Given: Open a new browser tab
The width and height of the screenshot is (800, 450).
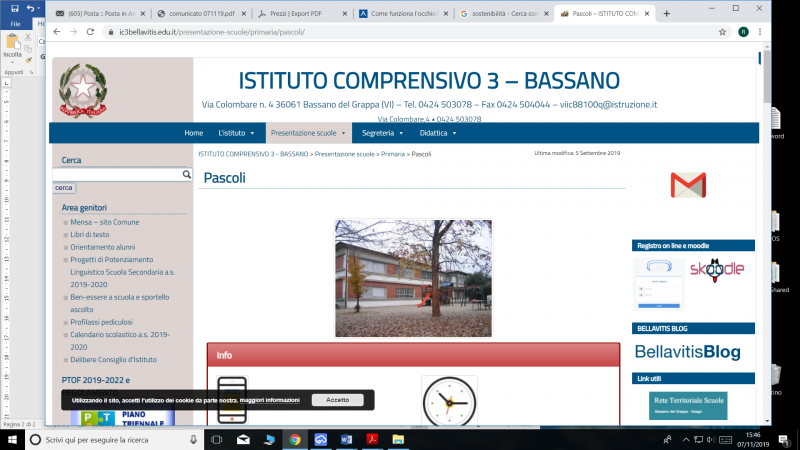Looking at the screenshot, I should (667, 14).
